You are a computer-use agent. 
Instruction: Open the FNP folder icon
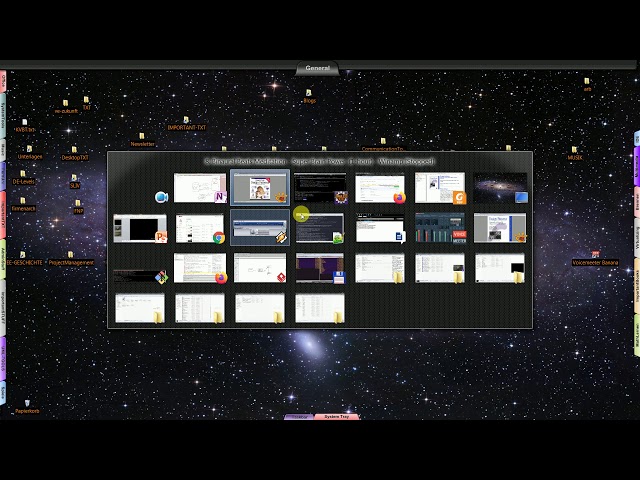pyautogui.click(x=78, y=207)
